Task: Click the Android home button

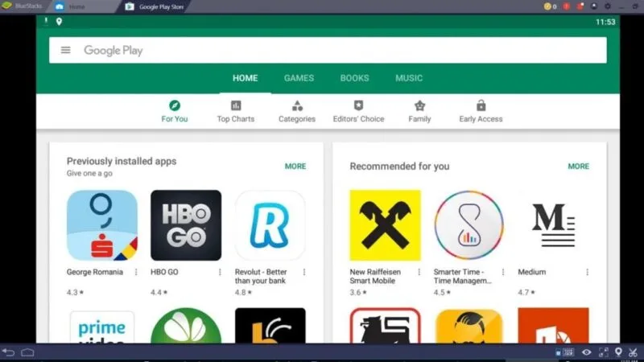Action: pos(27,352)
